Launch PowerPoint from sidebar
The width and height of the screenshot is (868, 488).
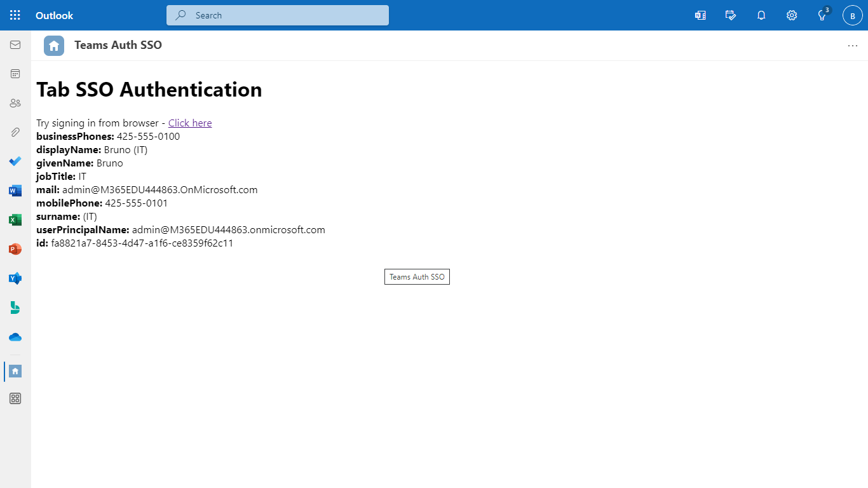(15, 249)
